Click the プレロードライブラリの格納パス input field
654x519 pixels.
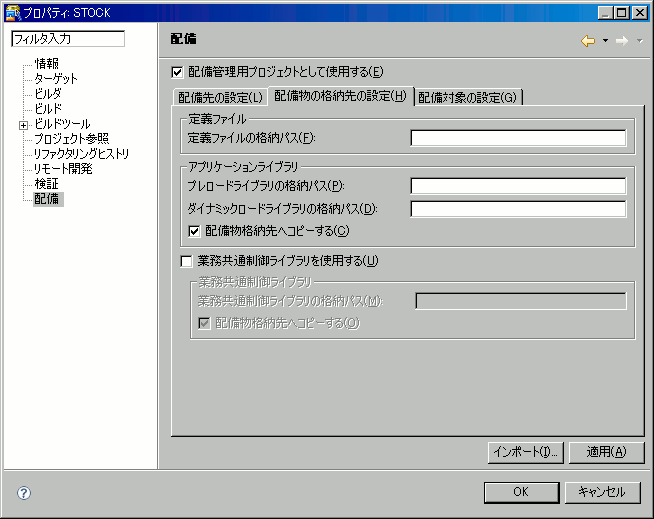pyautogui.click(x=518, y=186)
